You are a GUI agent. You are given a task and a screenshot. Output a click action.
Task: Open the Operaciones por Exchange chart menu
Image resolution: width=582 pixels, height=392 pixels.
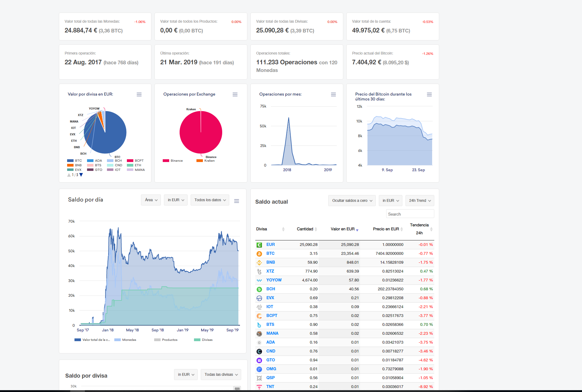(235, 95)
